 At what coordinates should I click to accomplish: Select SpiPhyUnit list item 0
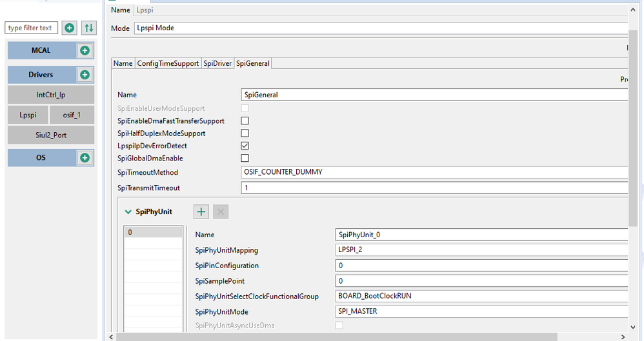[x=153, y=232]
